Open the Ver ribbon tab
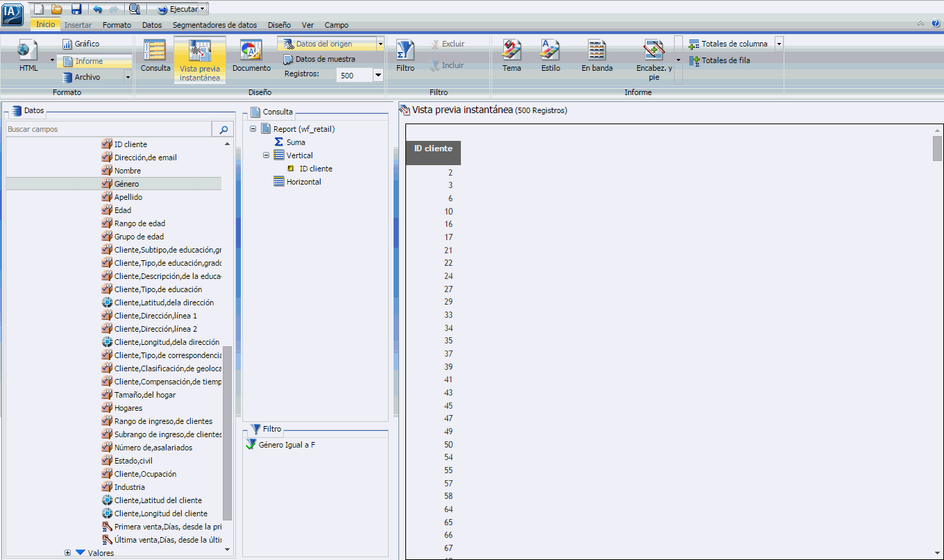Viewport: 944px width, 560px height. coord(307,25)
